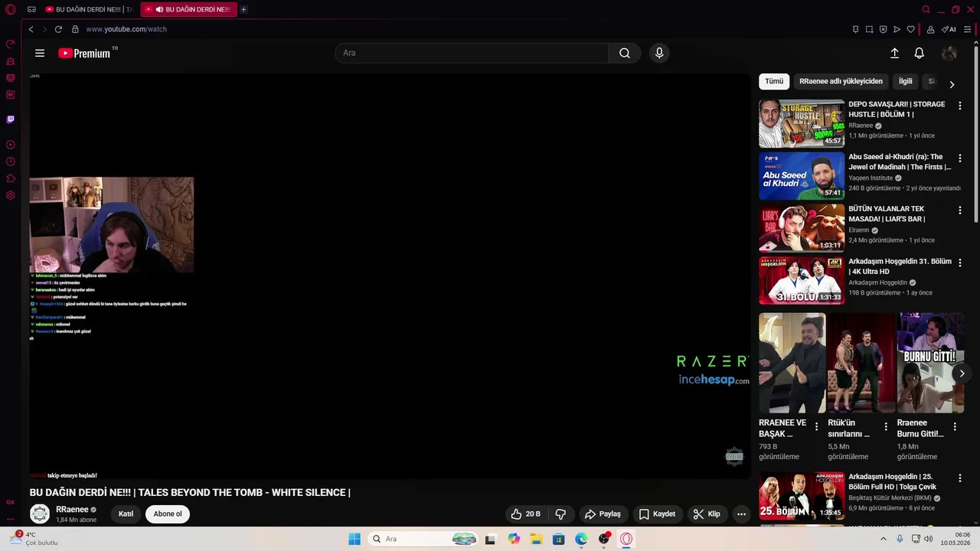The height and width of the screenshot is (551, 980).
Task: Select the İlgili filter chip
Action: (906, 81)
